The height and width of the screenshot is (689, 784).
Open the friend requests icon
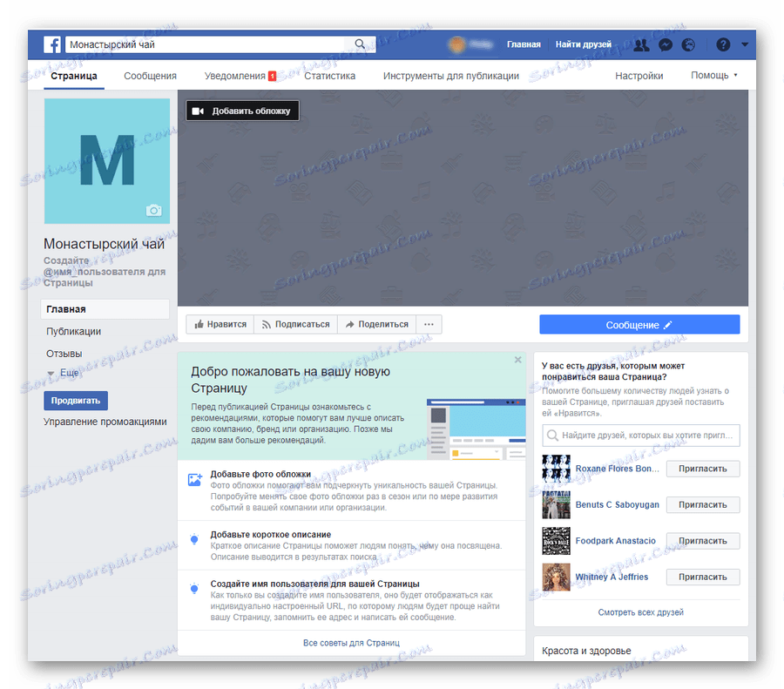[x=641, y=44]
